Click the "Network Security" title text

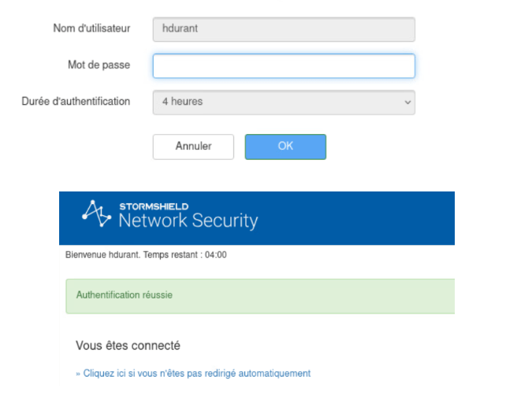pyautogui.click(x=188, y=221)
